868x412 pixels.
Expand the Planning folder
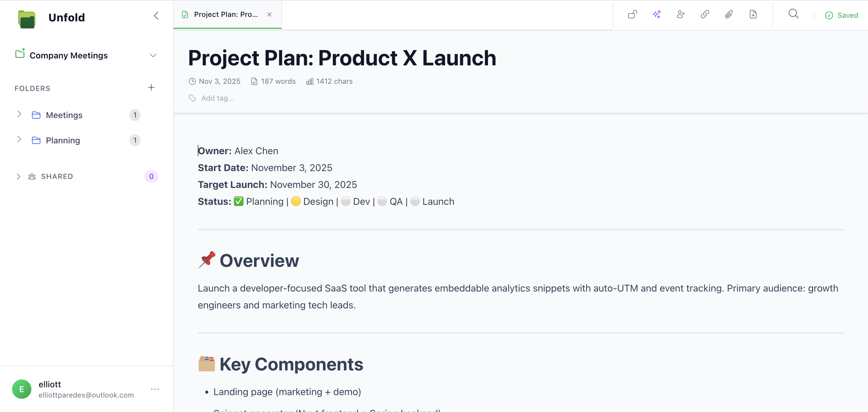coord(19,140)
